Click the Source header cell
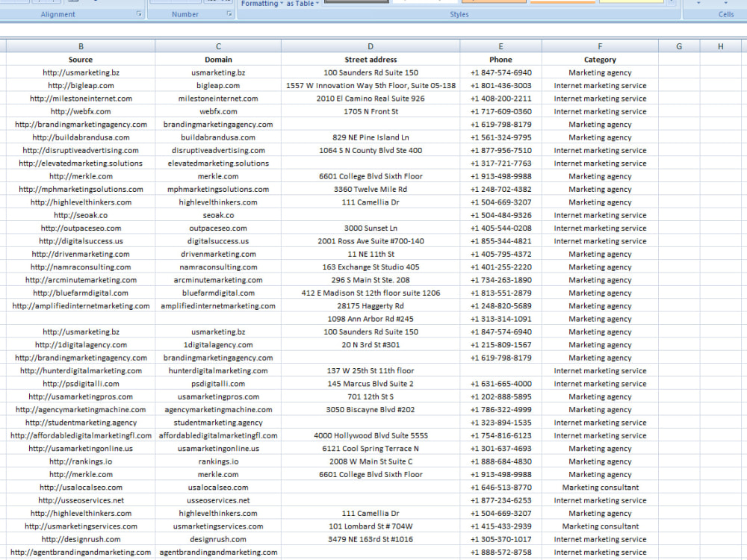747x560 pixels. 81,60
